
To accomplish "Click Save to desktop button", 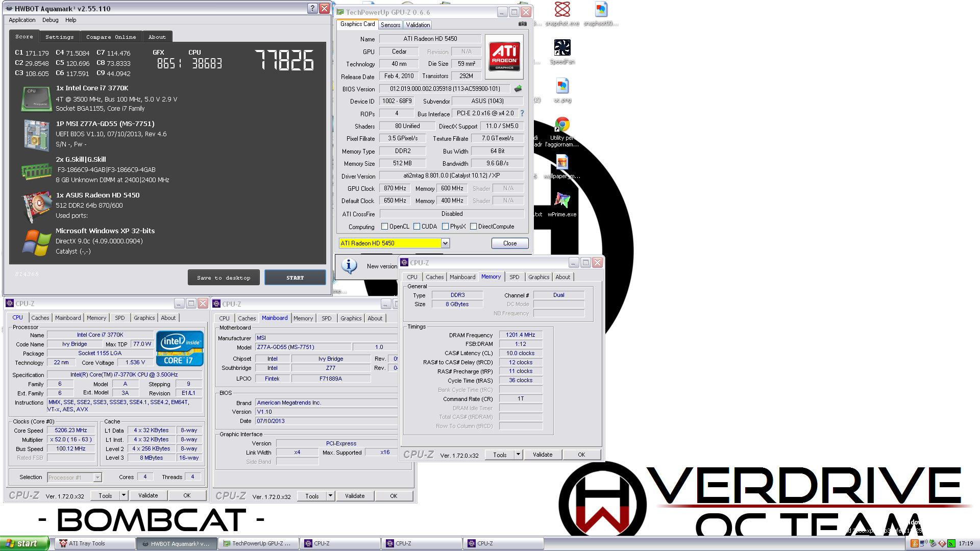I will [x=224, y=278].
